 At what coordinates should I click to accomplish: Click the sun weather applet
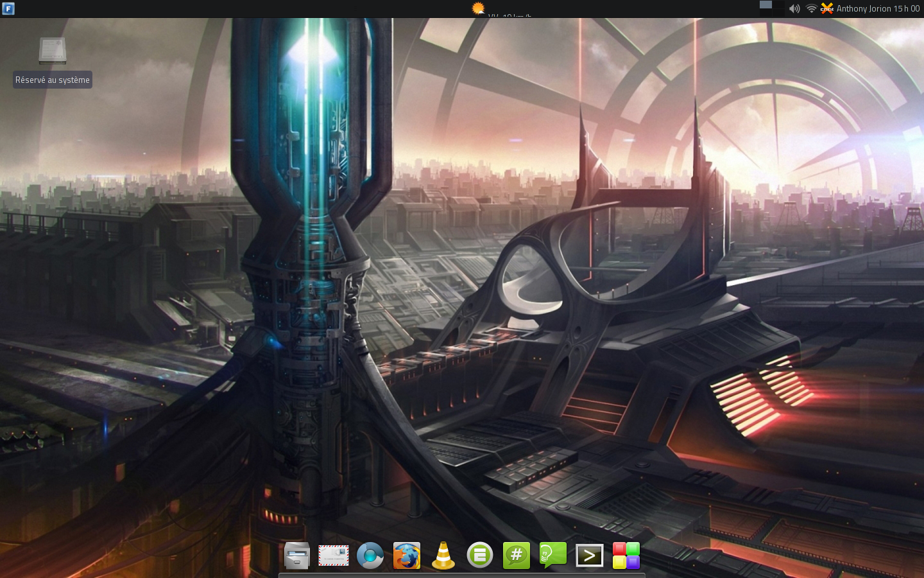[478, 8]
